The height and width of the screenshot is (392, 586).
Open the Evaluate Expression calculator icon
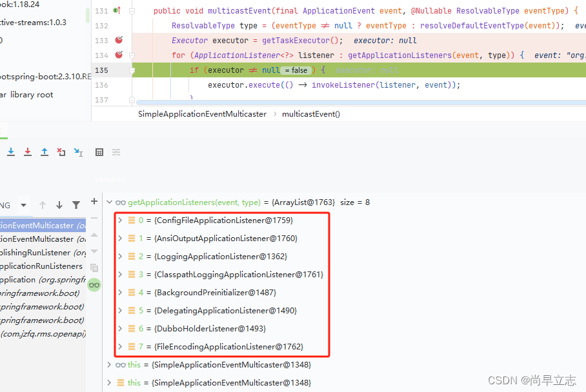click(x=99, y=152)
